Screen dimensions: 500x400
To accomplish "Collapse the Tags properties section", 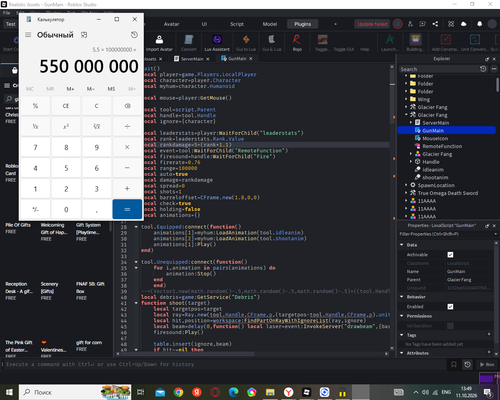I will point(402,335).
